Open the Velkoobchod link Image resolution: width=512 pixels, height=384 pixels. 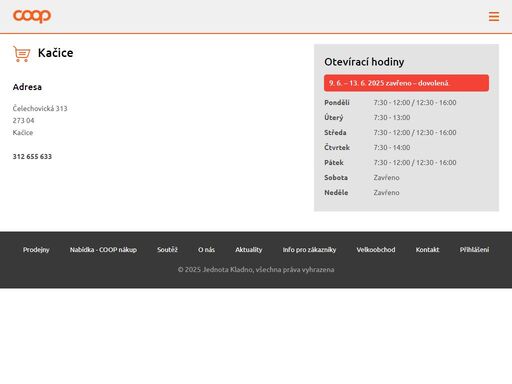tap(376, 250)
